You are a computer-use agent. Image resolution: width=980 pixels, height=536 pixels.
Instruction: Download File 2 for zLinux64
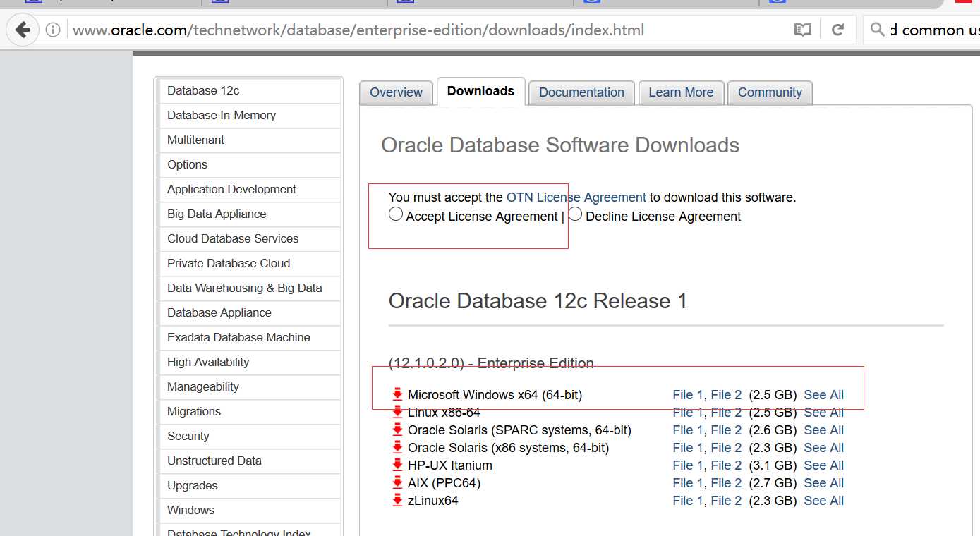tap(726, 501)
